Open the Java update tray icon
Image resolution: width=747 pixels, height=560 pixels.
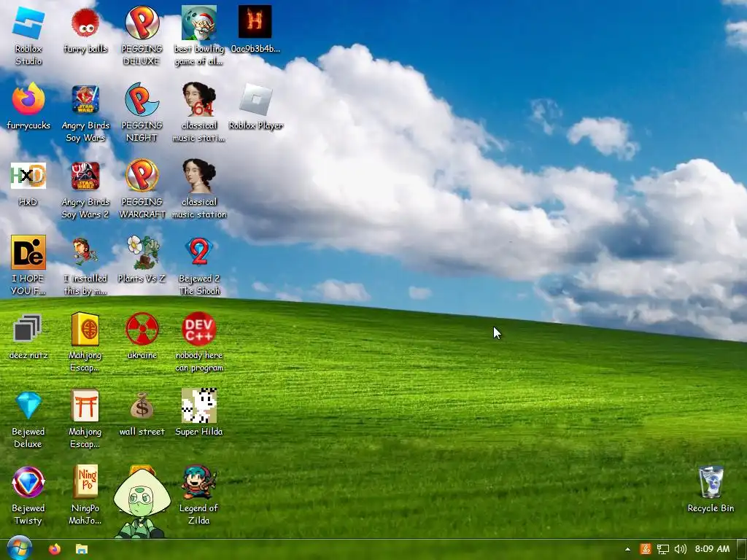pyautogui.click(x=646, y=549)
